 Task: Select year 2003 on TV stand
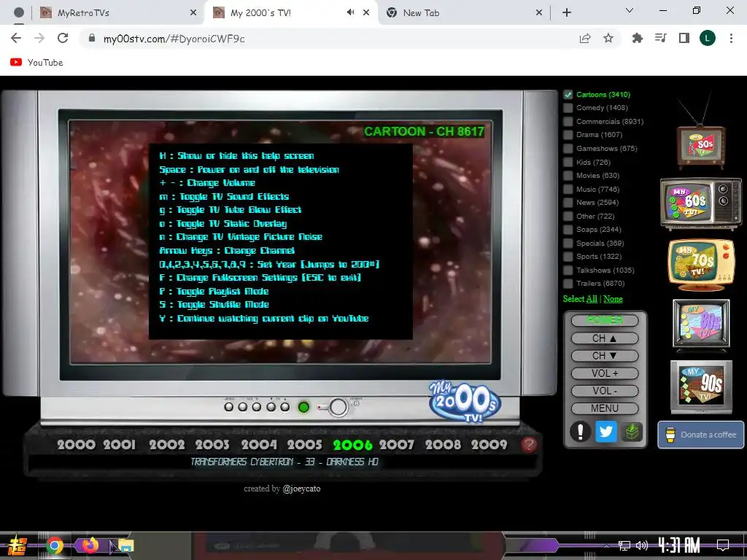[212, 445]
